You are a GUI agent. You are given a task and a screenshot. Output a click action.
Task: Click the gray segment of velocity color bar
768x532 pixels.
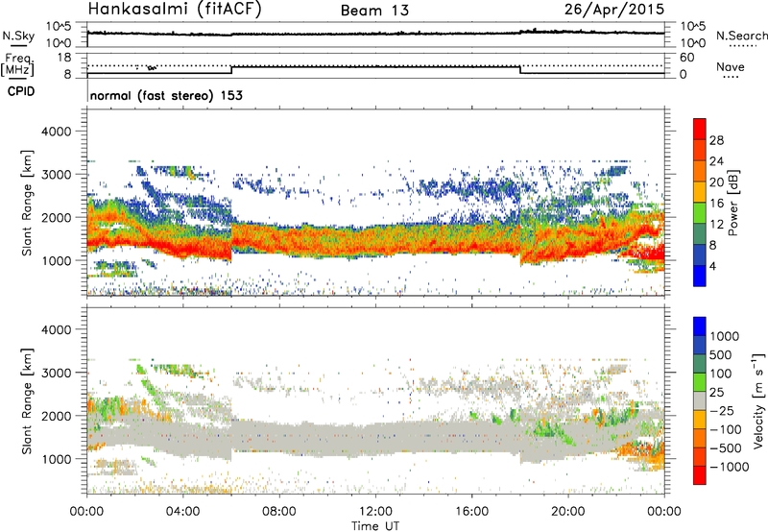click(700, 400)
